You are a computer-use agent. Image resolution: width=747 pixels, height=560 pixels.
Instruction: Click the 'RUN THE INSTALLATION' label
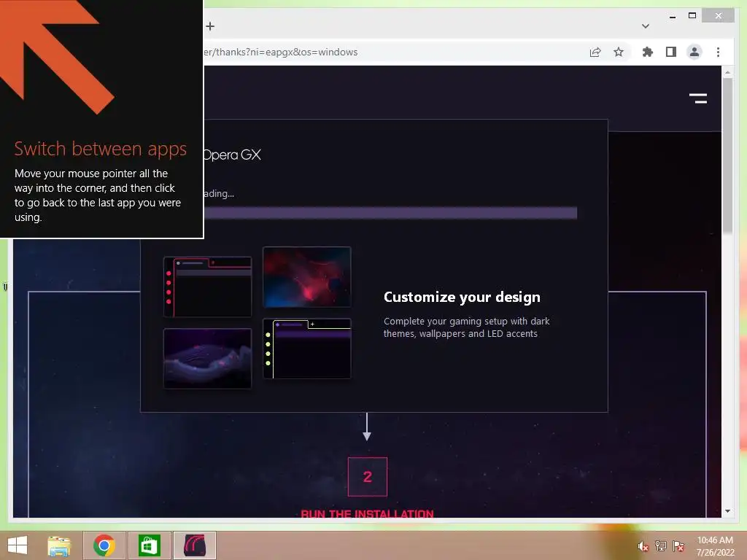click(368, 513)
